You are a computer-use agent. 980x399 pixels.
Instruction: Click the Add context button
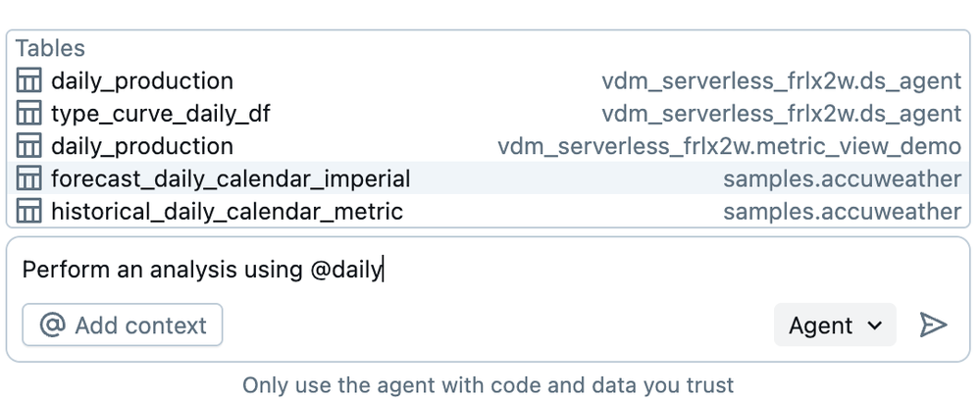click(123, 325)
